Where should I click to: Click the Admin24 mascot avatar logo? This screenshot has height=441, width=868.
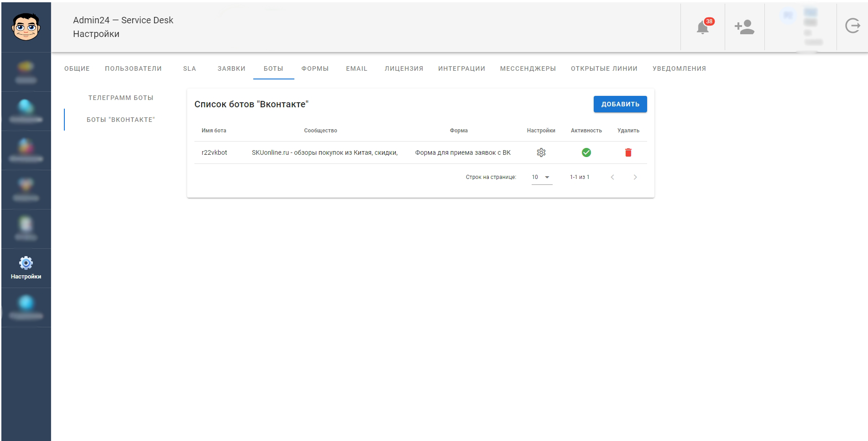(x=26, y=26)
